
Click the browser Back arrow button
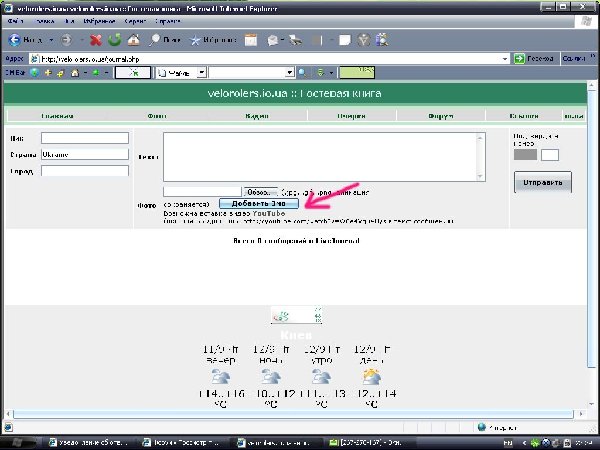point(15,41)
